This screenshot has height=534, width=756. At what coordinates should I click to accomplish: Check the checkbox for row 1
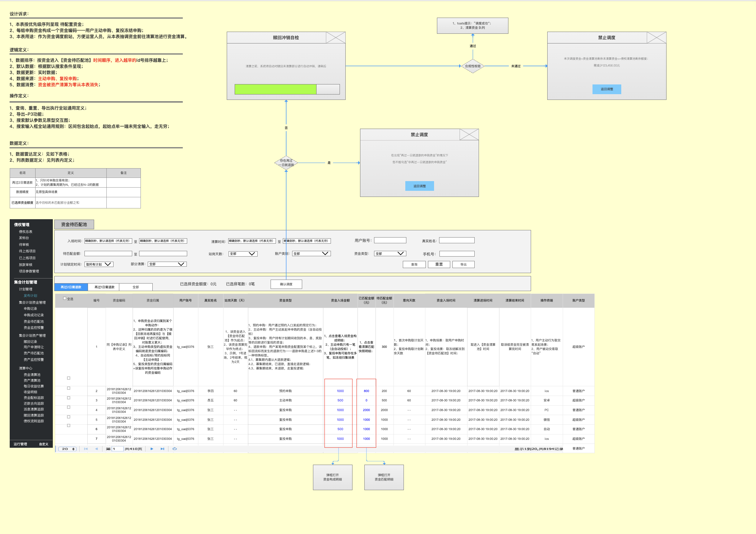69,378
